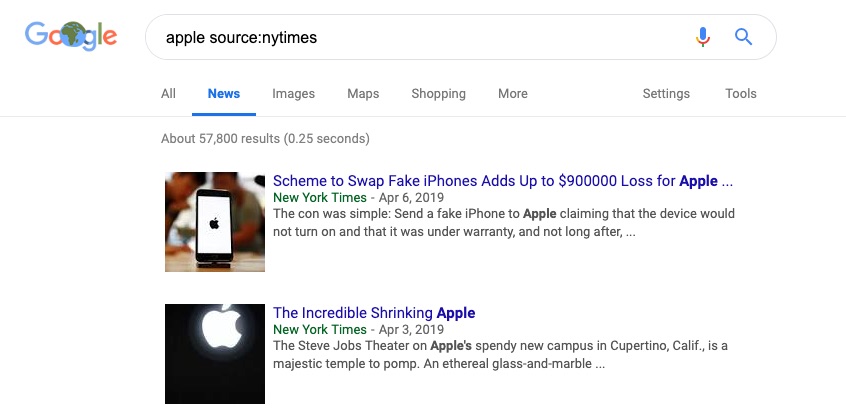Expand the More search categories menu

pos(513,93)
